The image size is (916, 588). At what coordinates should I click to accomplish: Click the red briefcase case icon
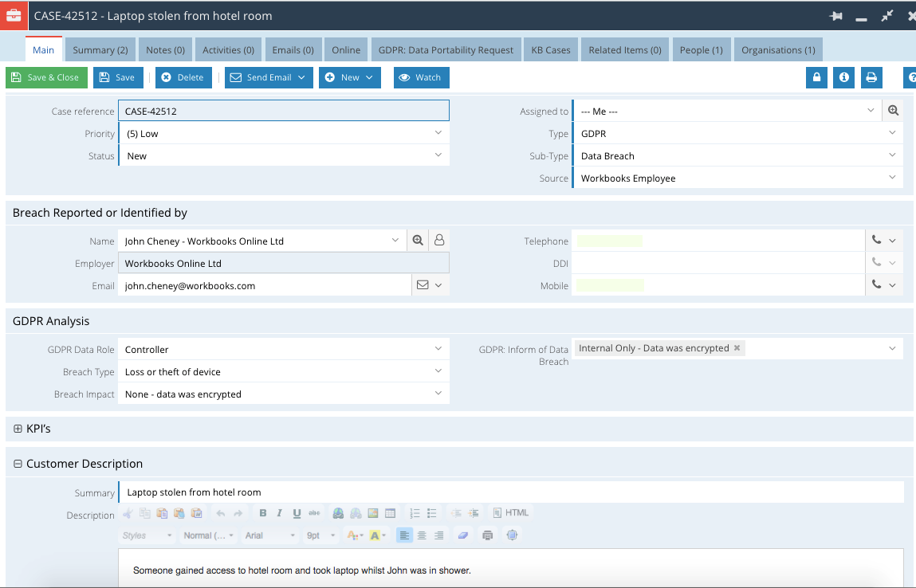14,16
